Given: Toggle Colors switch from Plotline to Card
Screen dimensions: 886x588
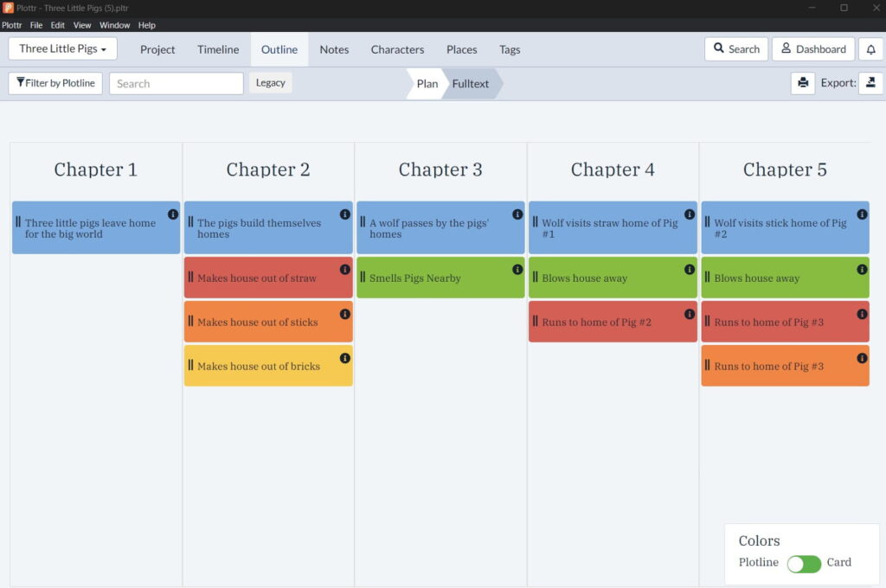Looking at the screenshot, I should (x=804, y=563).
